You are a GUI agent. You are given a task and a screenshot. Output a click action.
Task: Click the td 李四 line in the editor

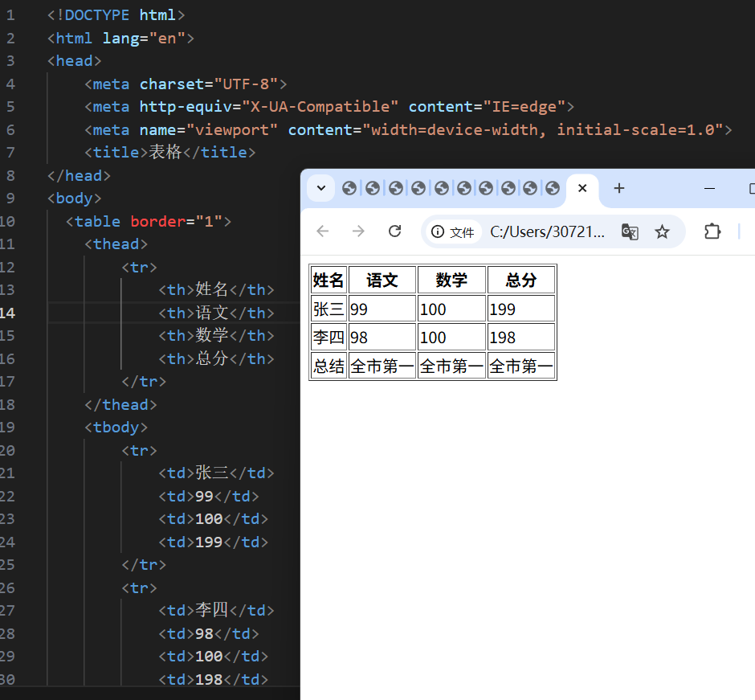coord(217,611)
